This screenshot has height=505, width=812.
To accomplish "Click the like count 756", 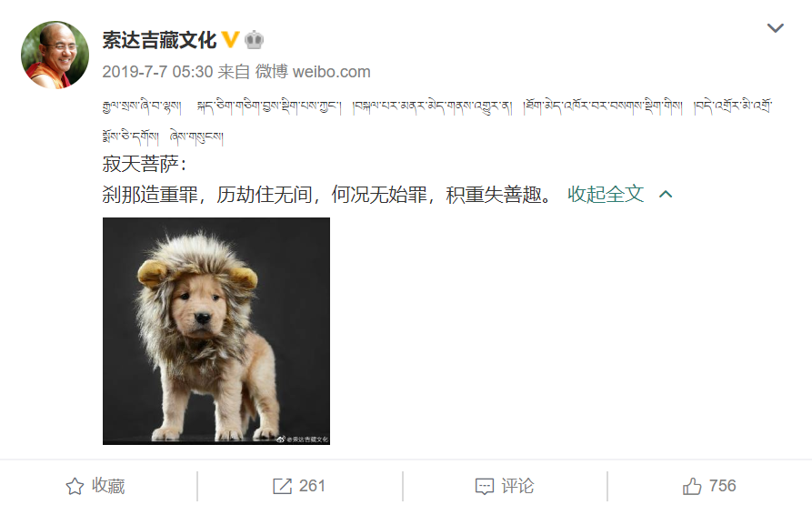I will (722, 486).
